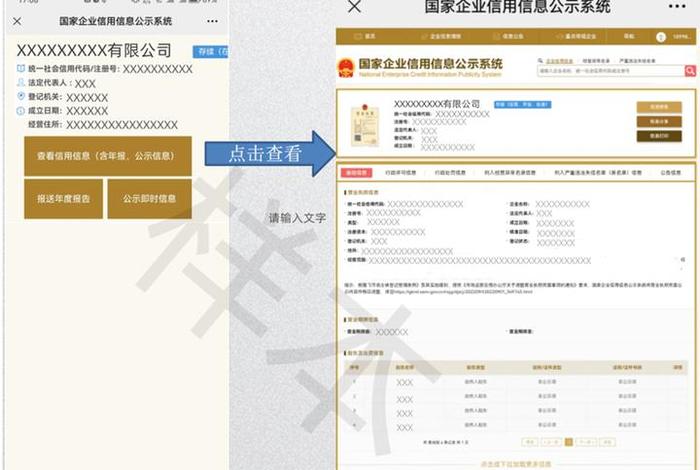Open 导航 in the gold navigation bar
This screenshot has height=470, width=700.
point(629,37)
